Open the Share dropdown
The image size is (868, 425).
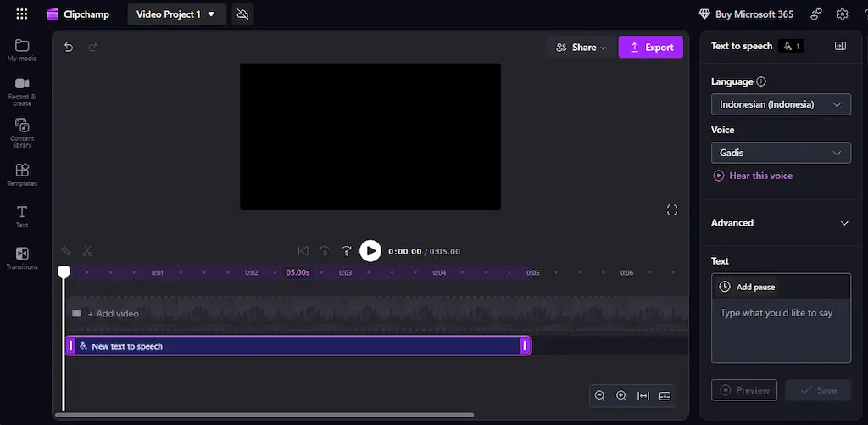581,48
